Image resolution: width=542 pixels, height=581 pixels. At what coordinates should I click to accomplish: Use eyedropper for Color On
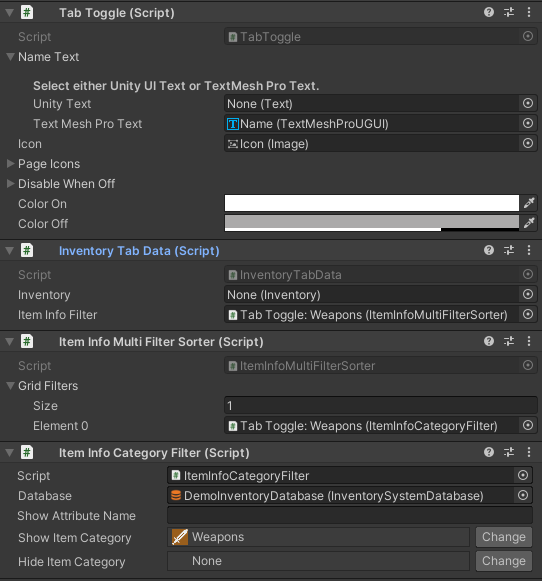[529, 203]
